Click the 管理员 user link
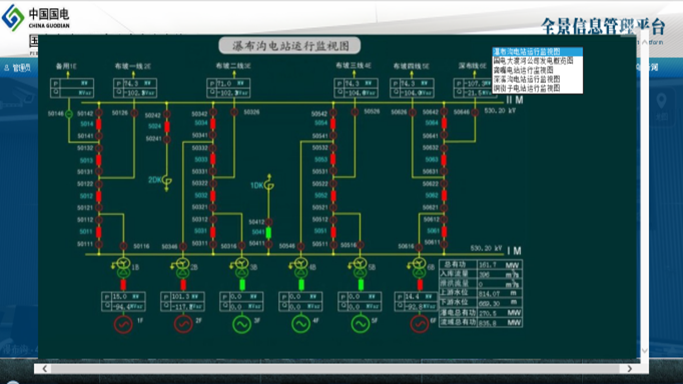This screenshot has width=683, height=384. (17, 68)
